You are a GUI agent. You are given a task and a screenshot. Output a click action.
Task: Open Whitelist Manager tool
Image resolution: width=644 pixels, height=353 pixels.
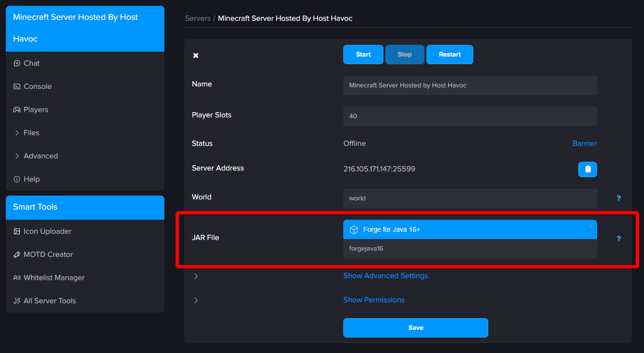click(85, 278)
